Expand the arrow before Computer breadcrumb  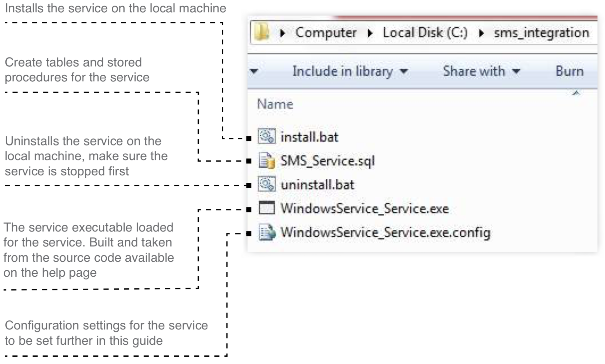coord(283,33)
